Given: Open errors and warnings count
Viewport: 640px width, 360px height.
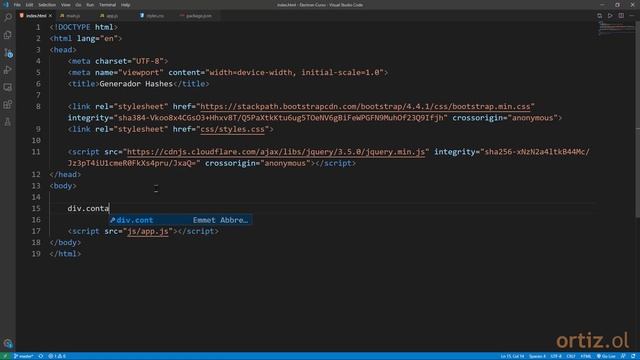Looking at the screenshot, I should pyautogui.click(x=57, y=356).
